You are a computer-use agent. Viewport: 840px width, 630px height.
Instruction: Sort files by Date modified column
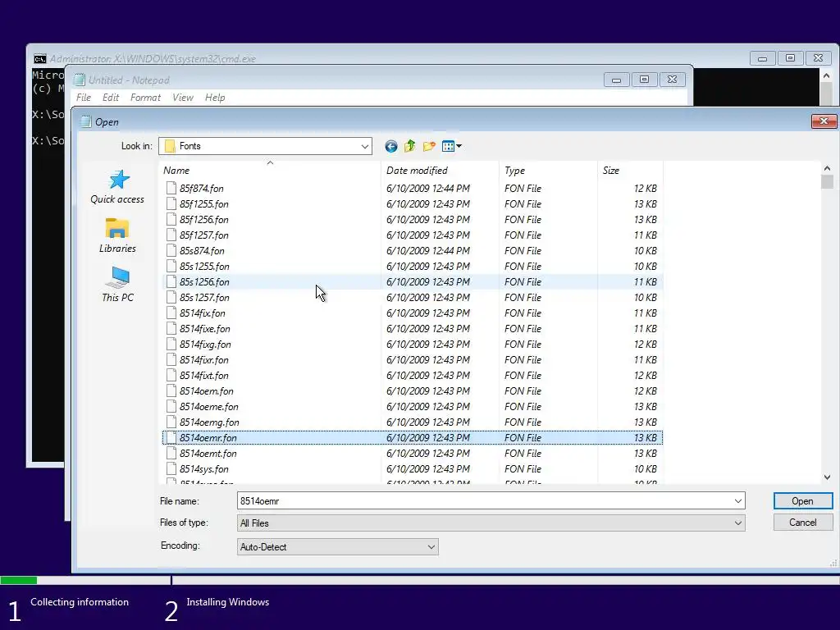440,171
